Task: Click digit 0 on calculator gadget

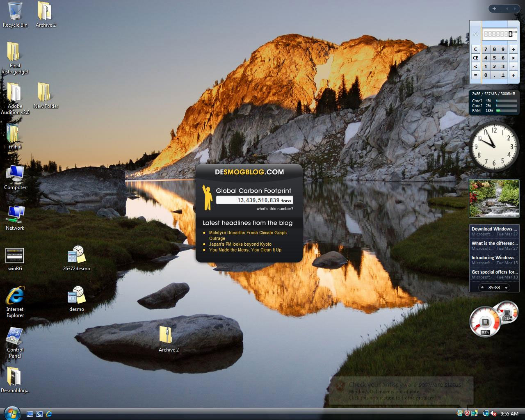Action: 486,75
